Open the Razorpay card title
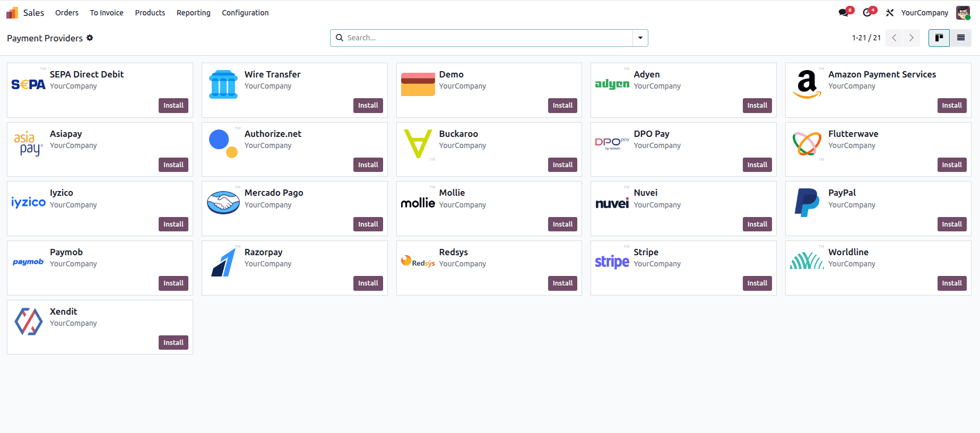Image resolution: width=980 pixels, height=433 pixels. coord(263,252)
